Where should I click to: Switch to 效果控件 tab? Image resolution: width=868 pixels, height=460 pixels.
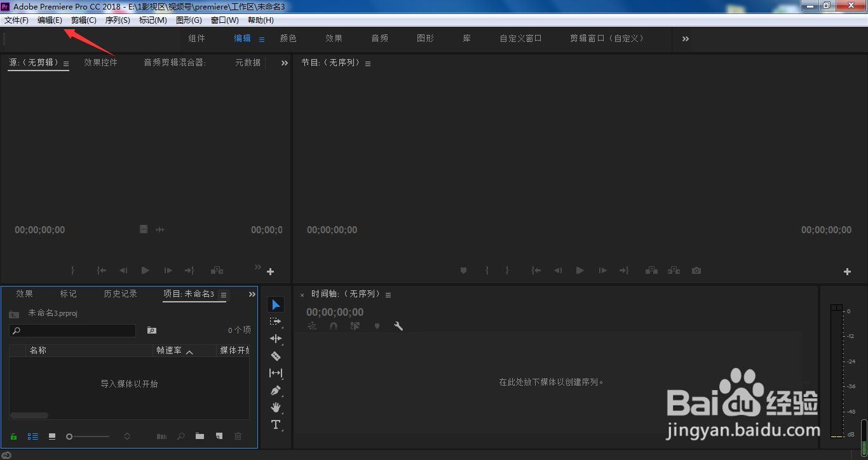pos(101,62)
